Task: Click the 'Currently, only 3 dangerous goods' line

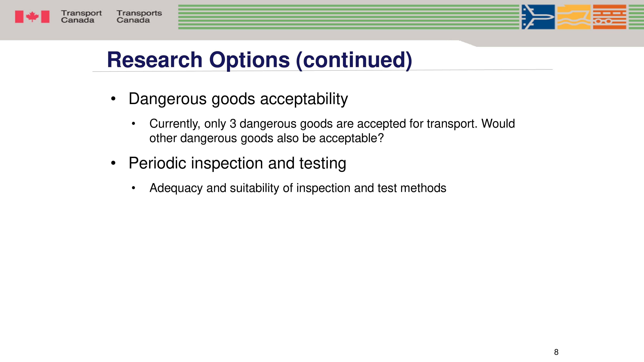Action: pyautogui.click(x=332, y=124)
